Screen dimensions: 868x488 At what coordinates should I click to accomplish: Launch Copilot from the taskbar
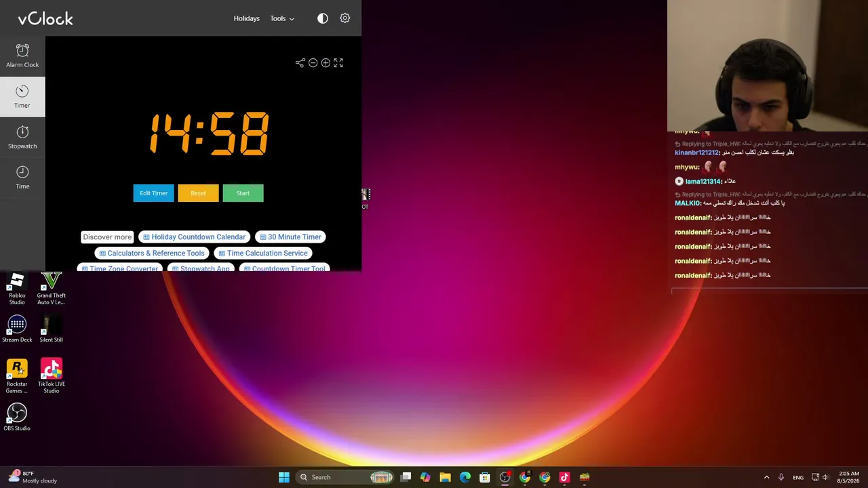point(425,477)
